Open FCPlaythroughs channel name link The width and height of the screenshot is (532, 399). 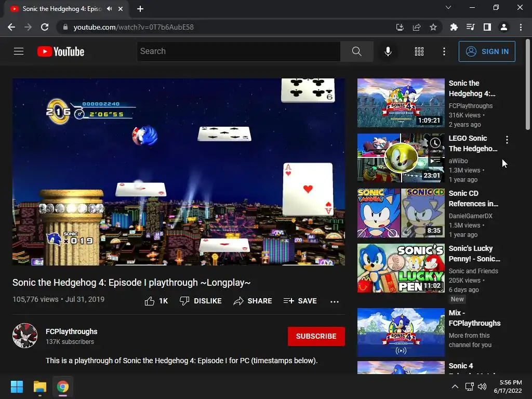72,331
